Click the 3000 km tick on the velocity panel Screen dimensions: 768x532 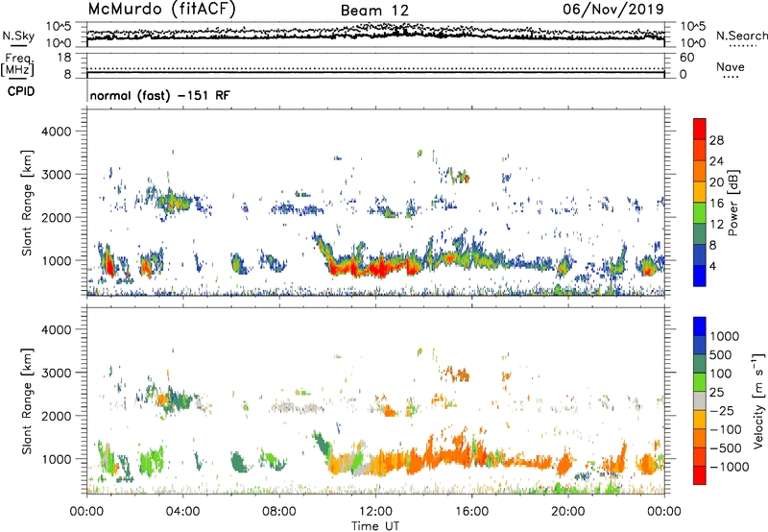[x=56, y=373]
